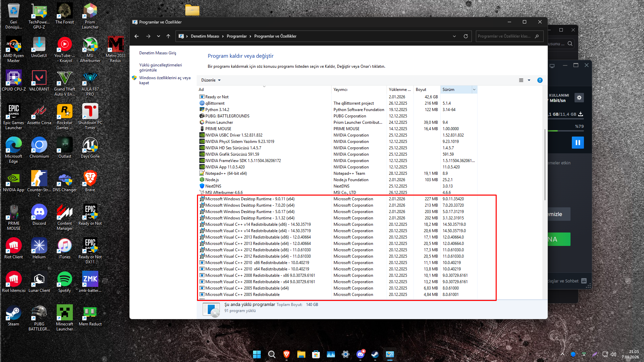Pause the download in background Steam window

(x=578, y=143)
